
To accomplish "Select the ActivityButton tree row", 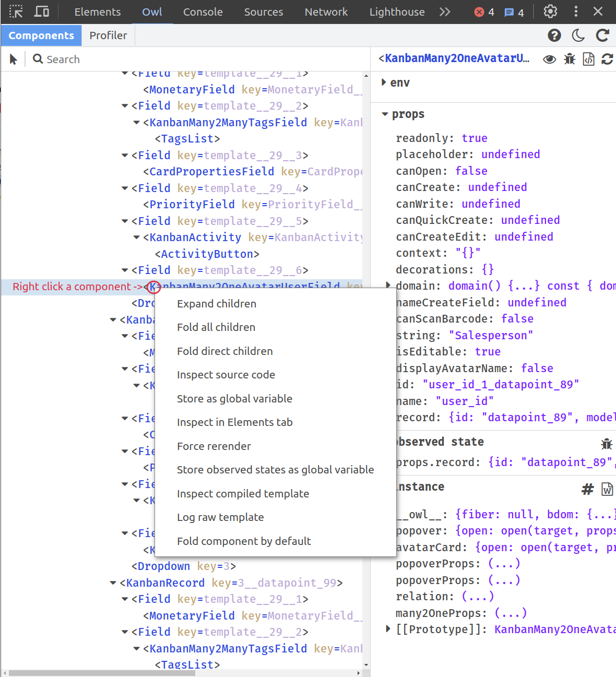I will 182,254.
